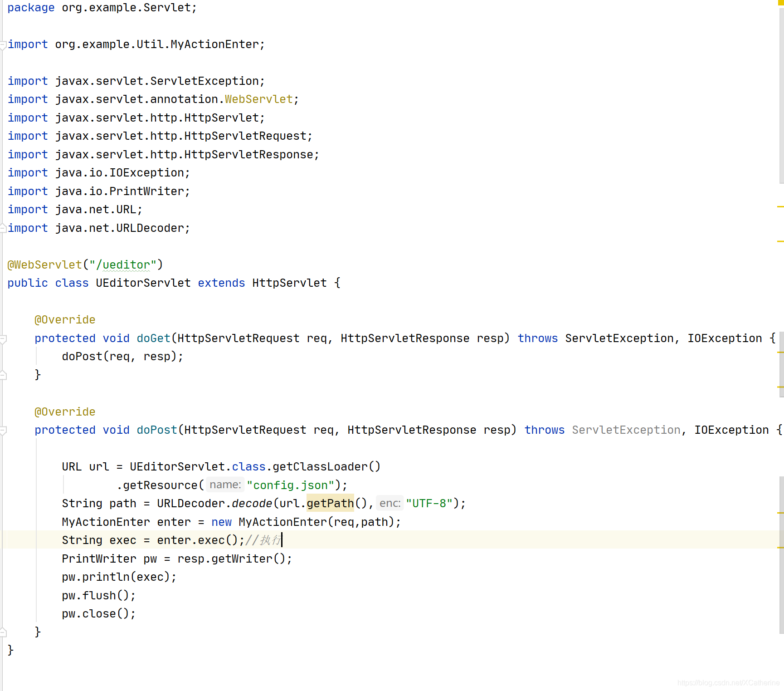Click the yellow inspection status indicator at top right
784x691 pixels.
tap(781, 2)
